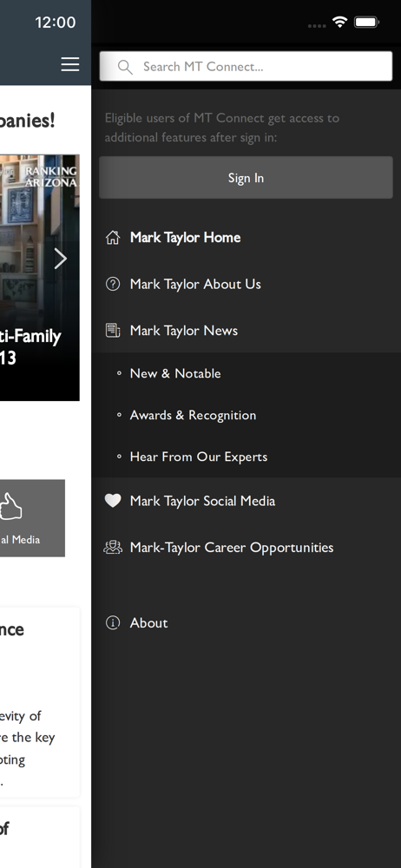
Task: Click the home icon beside Mark Taylor Home
Action: [113, 238]
